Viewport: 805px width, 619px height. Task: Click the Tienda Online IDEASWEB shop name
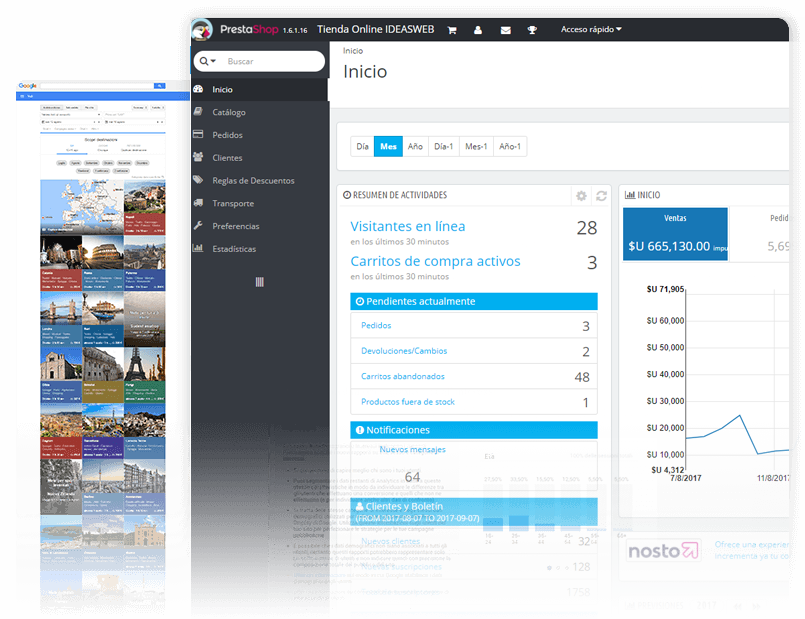375,29
